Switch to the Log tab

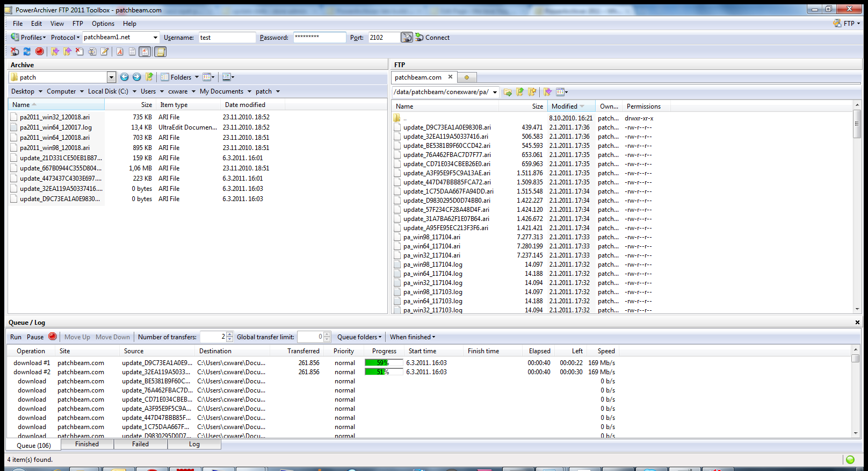point(194,444)
